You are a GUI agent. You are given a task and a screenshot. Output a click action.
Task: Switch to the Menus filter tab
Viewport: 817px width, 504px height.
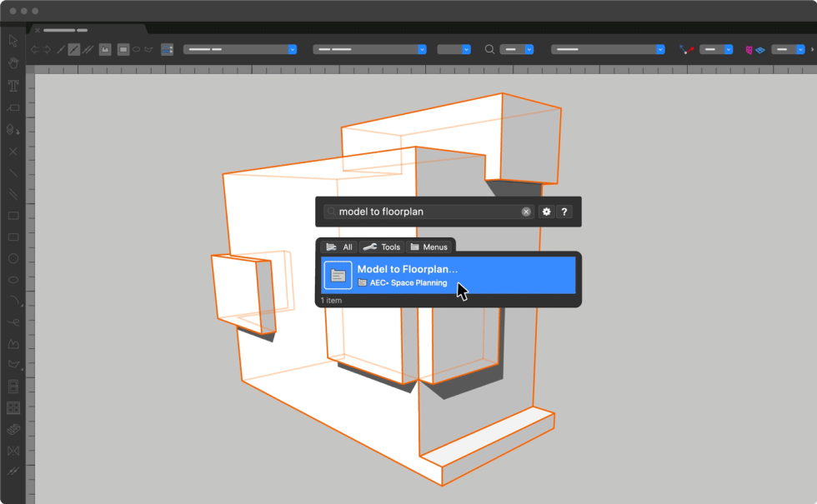point(429,247)
